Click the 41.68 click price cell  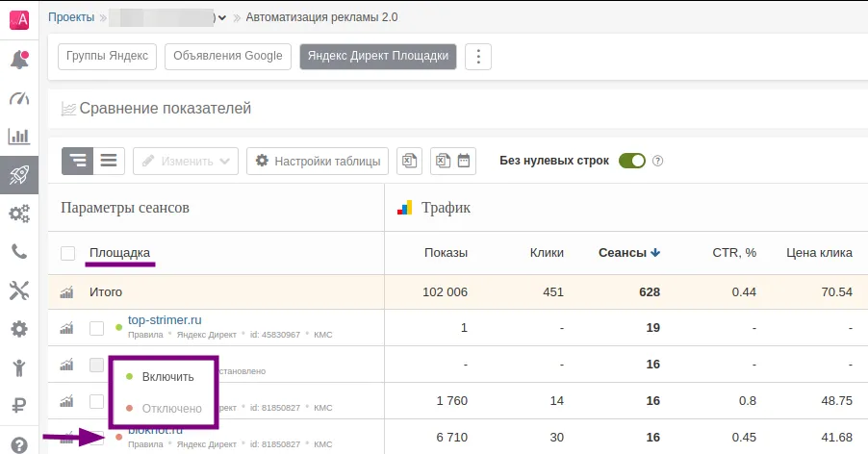pos(837,438)
